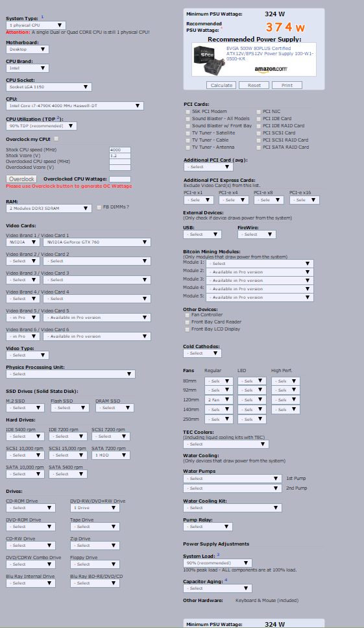Enable the PCI NIC checkbox
The image size is (364, 628).
tap(258, 112)
